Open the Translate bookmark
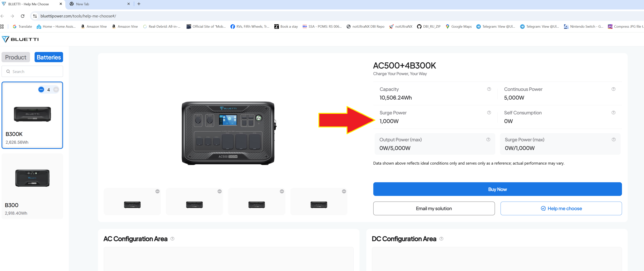The image size is (644, 271). 22,26
